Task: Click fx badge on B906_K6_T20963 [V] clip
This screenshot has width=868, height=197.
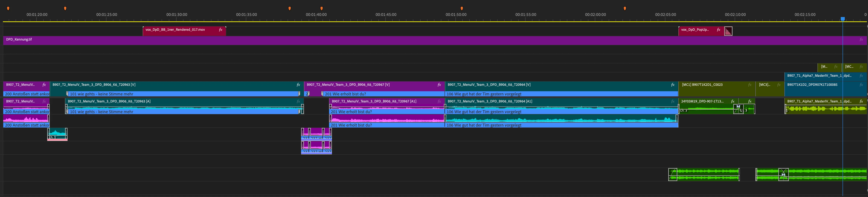Action: tap(298, 85)
